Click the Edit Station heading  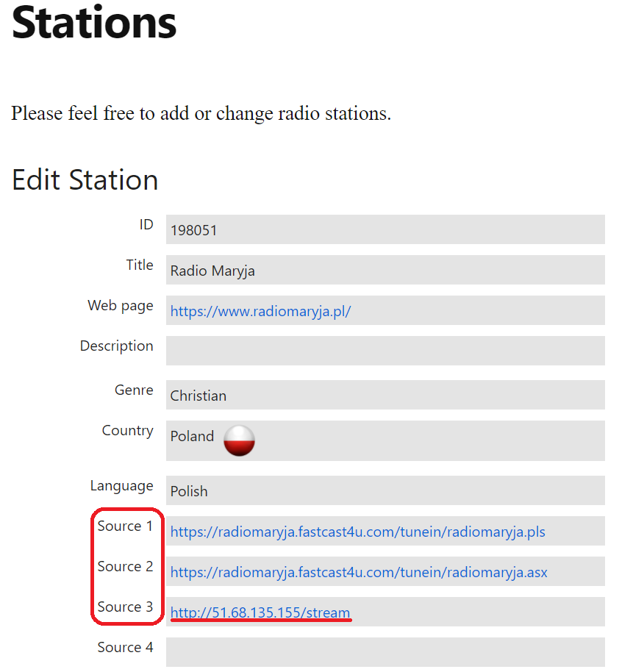point(85,179)
